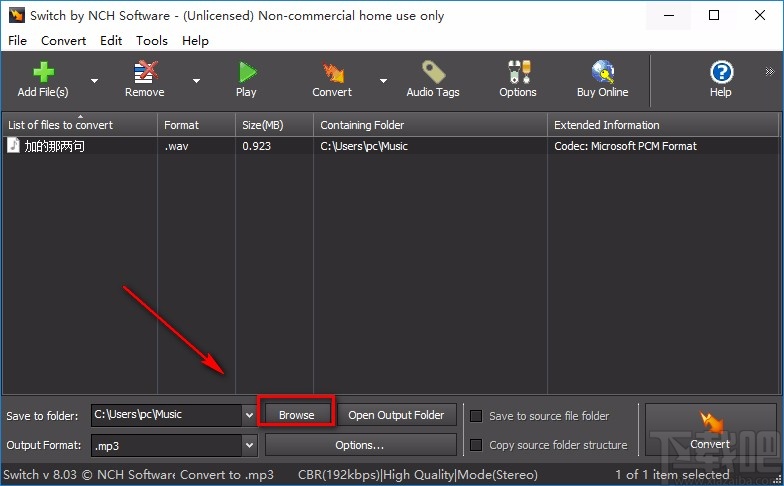Open the Options tools icon in toolbar
Viewport: 784px width, 486px height.
519,72
